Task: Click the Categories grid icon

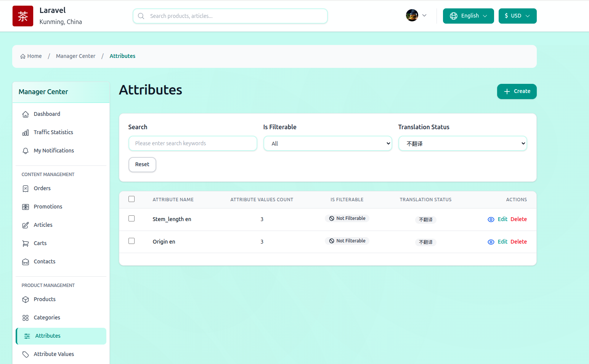Action: 26,318
